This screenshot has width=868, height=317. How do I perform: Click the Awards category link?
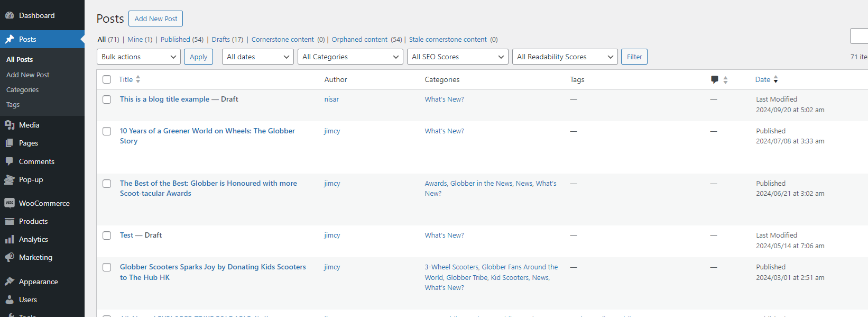tap(436, 183)
